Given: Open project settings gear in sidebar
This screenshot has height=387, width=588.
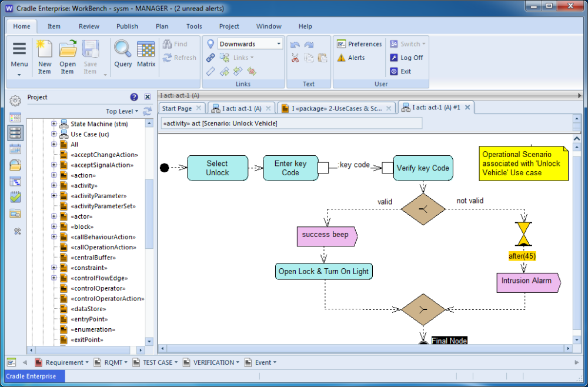Looking at the screenshot, I should point(15,101).
